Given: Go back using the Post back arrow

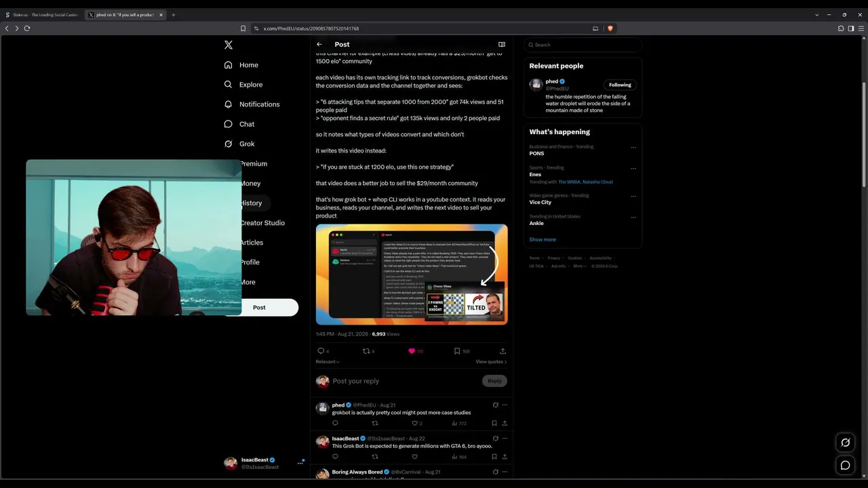Looking at the screenshot, I should [319, 45].
